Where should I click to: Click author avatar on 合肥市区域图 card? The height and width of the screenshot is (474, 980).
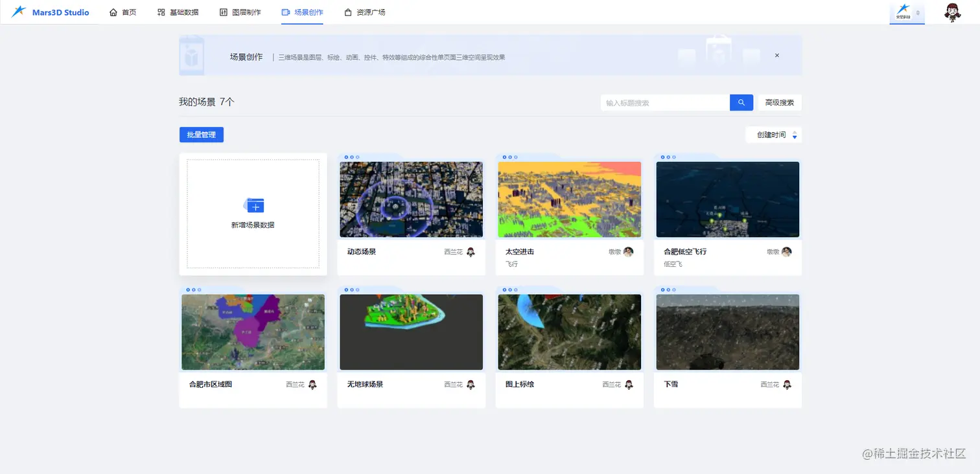[312, 385]
